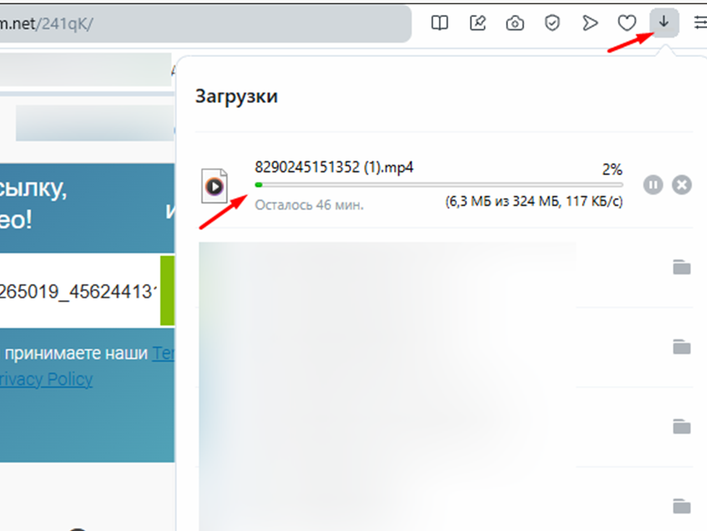The height and width of the screenshot is (531, 707).
Task: Click the send arrow icon in toolbar
Action: coord(590,23)
